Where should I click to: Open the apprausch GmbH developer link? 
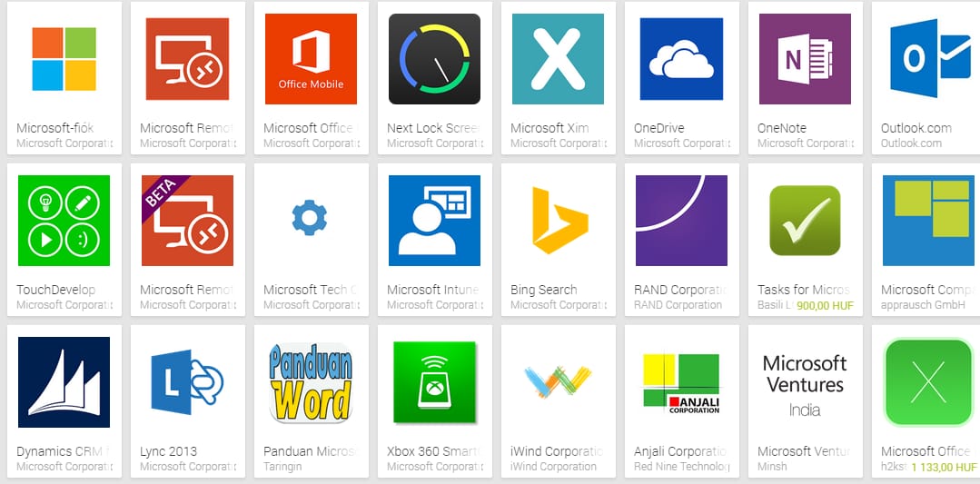tap(923, 305)
